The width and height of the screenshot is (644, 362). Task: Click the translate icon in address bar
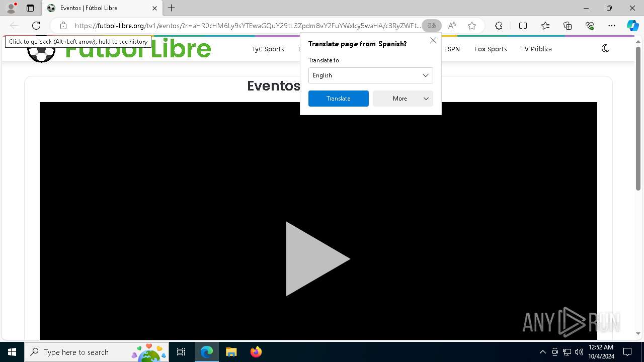pos(432,26)
